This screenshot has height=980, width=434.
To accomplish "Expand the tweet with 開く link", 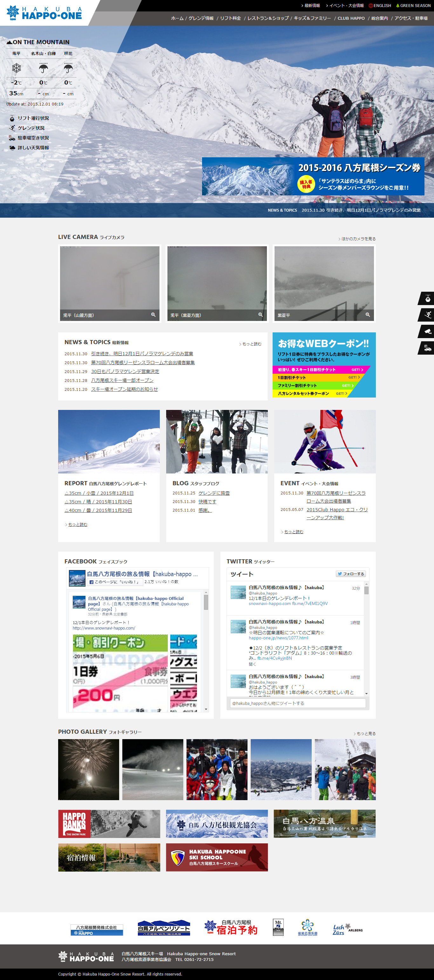I will pos(252,664).
